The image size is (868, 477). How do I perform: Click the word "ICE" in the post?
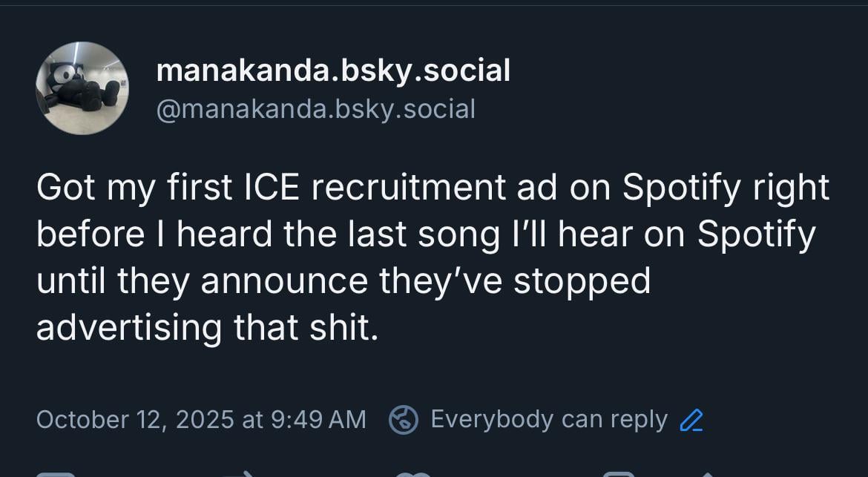pos(272,188)
